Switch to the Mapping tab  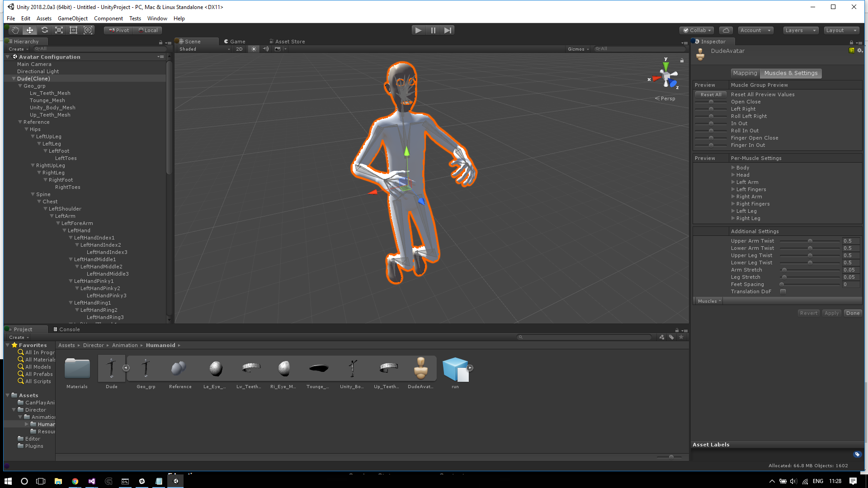click(745, 73)
